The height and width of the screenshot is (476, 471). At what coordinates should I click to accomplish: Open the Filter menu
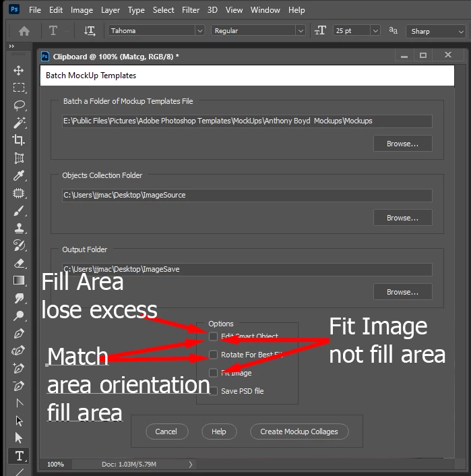click(191, 10)
